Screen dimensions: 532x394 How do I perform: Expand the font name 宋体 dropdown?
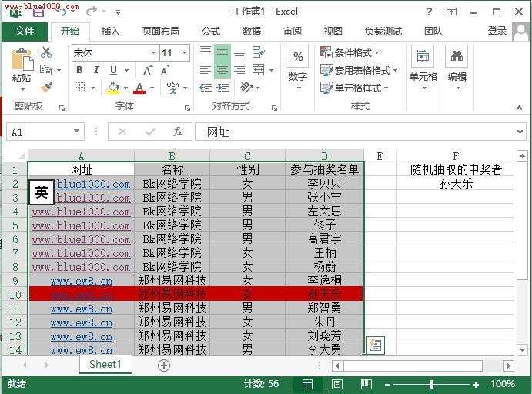coord(153,52)
